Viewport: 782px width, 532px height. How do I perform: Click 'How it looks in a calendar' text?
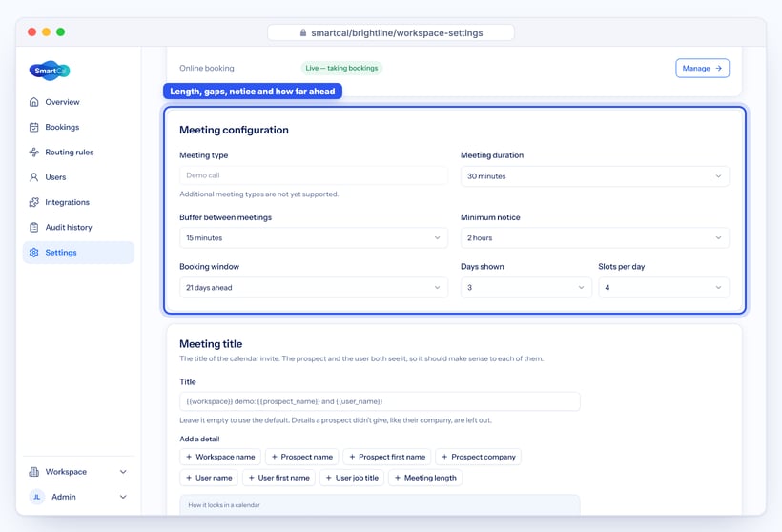pyautogui.click(x=224, y=505)
